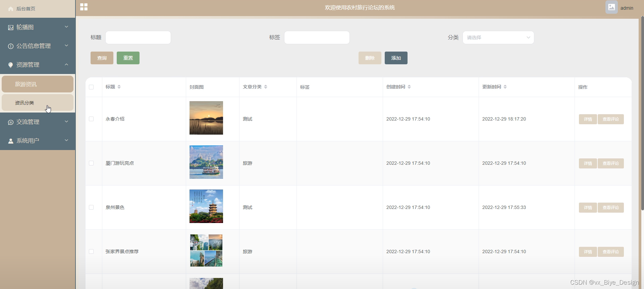Screen dimensions: 644x289
Task: Open the boat cover image of 厦门游玩亮点
Action: pyautogui.click(x=206, y=162)
